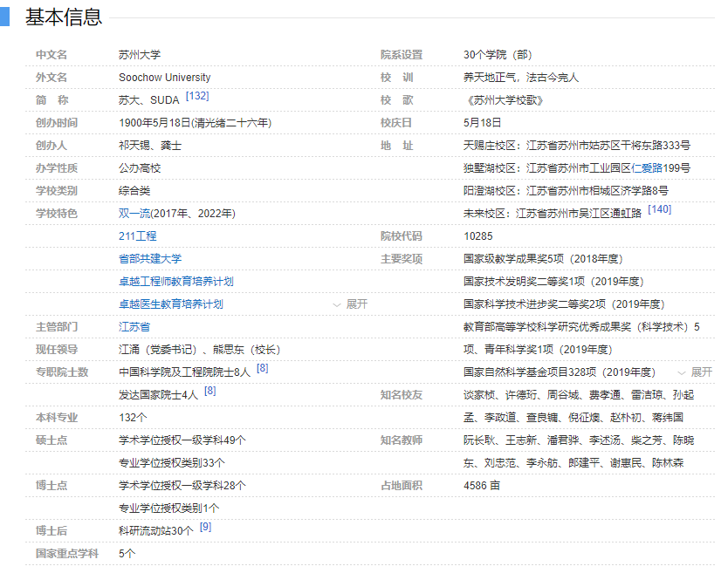
Task: Click the Soochow University foreign name text
Action: click(164, 77)
